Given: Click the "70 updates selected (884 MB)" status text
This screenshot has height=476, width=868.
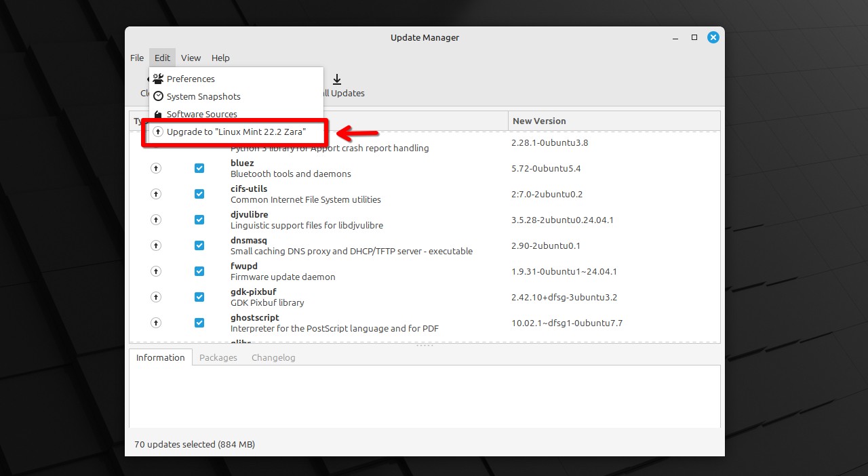Looking at the screenshot, I should pos(195,445).
